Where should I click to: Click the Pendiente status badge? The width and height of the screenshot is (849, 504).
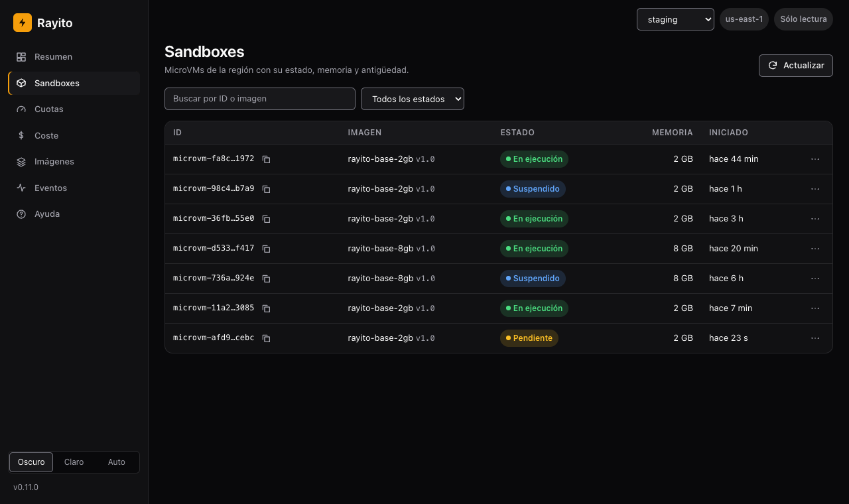pyautogui.click(x=529, y=338)
